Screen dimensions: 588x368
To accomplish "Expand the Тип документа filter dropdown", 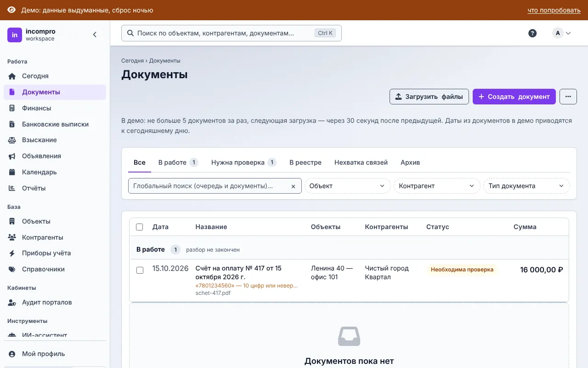I will pos(526,186).
